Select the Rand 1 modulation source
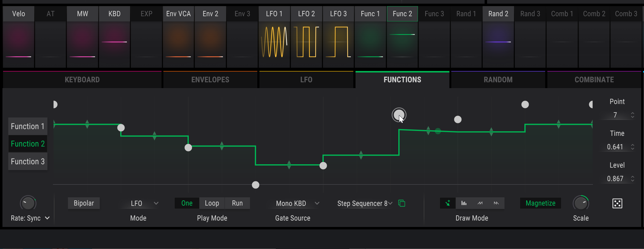This screenshot has height=249, width=644. pyautogui.click(x=466, y=37)
